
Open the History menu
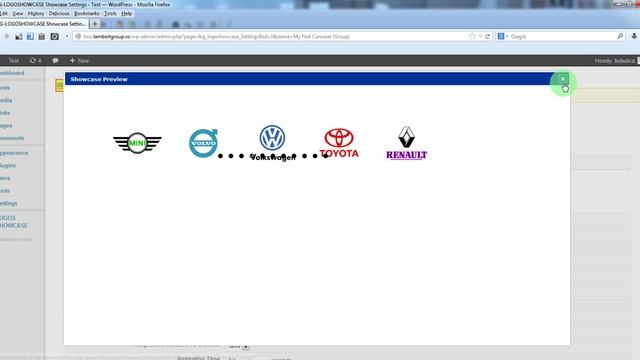point(36,13)
